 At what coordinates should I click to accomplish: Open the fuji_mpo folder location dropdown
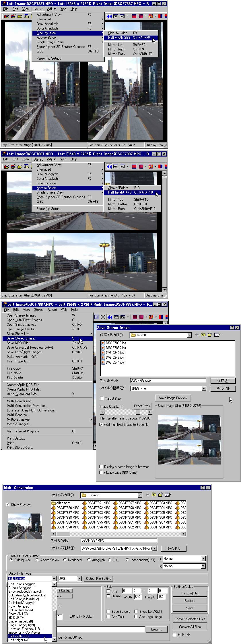[140, 495]
